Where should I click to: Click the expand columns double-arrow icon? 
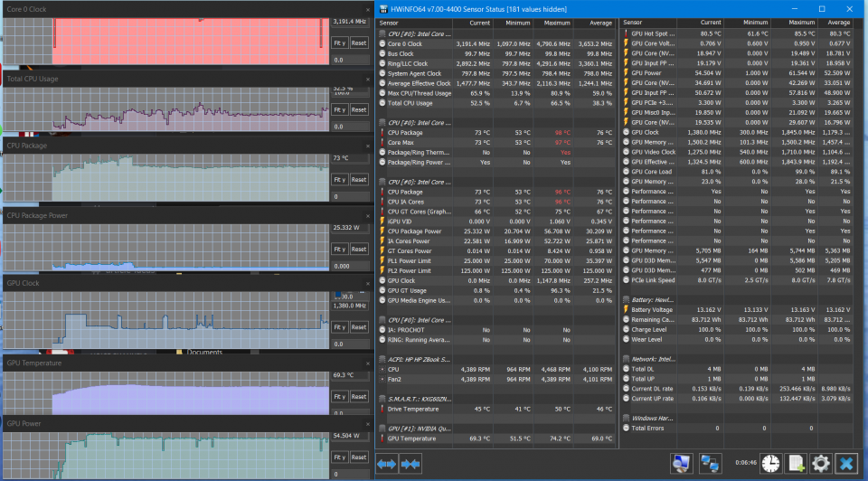(x=386, y=464)
